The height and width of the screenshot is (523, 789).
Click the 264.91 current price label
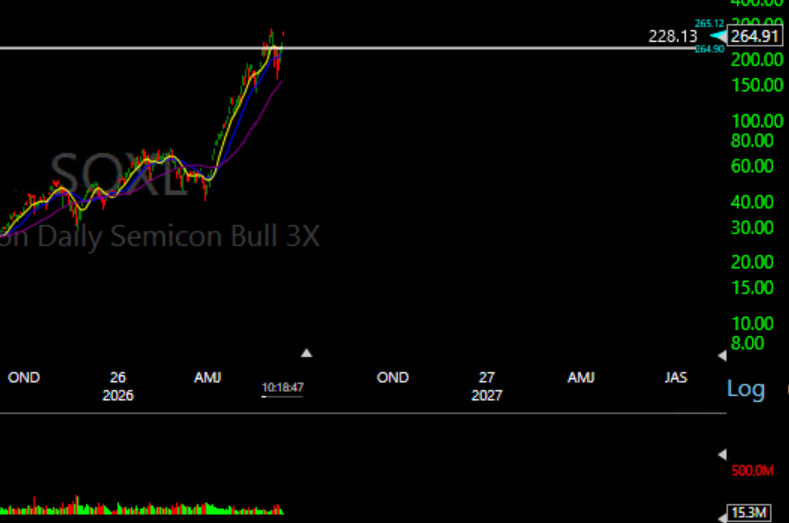click(755, 36)
